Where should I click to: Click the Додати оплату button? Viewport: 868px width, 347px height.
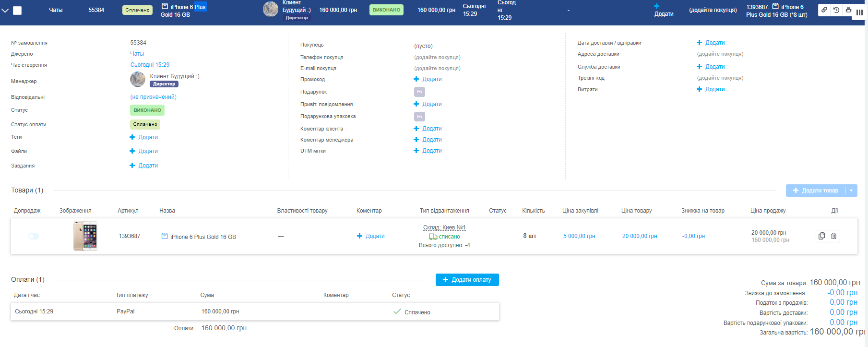(467, 280)
